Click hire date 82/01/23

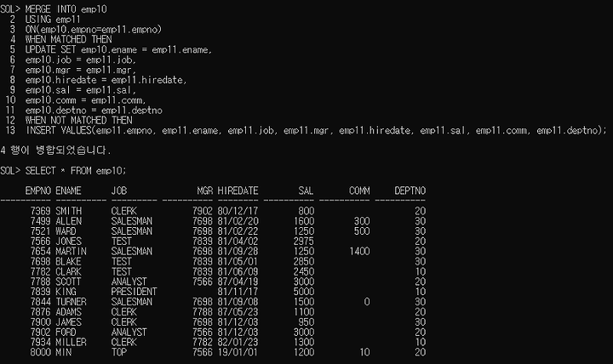tap(238, 342)
